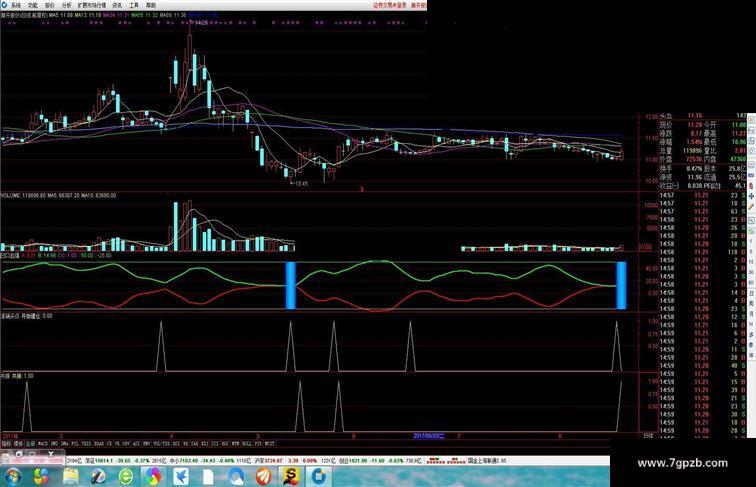This screenshot has width=756, height=487.
Task: Click the 深证 index quote in status bar
Action: point(125,460)
